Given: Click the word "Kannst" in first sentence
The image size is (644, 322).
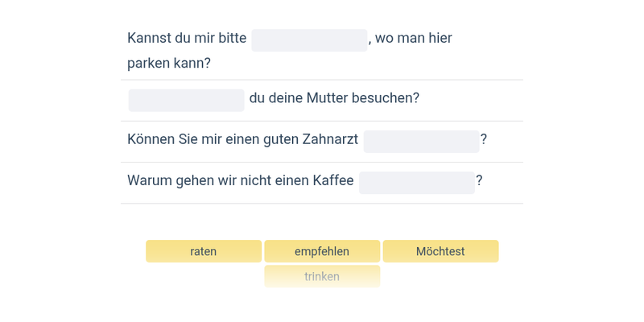Looking at the screenshot, I should 148,38.
